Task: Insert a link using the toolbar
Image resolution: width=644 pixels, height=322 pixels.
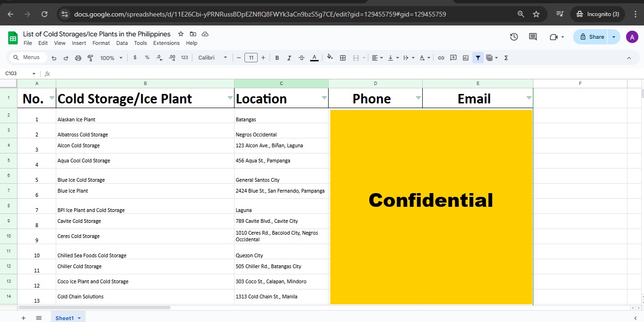Action: click(441, 58)
